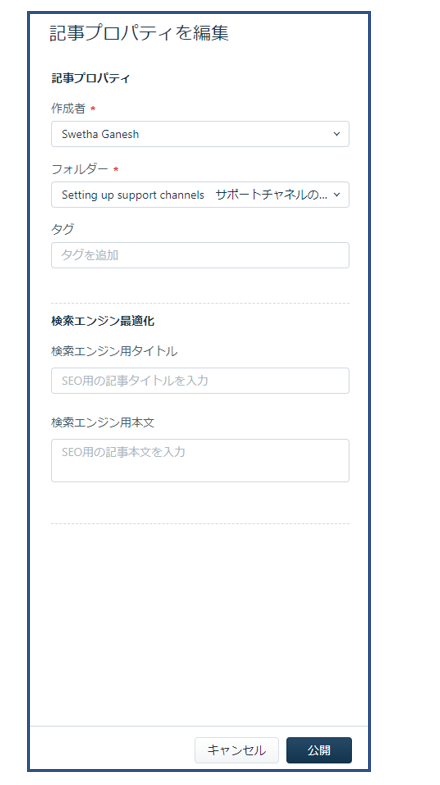The height and width of the screenshot is (785, 440).
Task: Click the フォルダー field label
Action: tap(80, 169)
